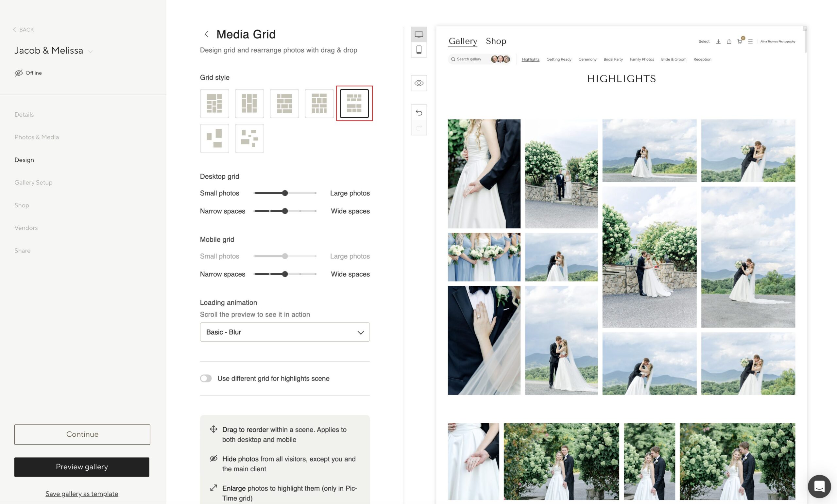Select the highlighted fifth grid style
The image size is (837, 504).
(x=354, y=104)
